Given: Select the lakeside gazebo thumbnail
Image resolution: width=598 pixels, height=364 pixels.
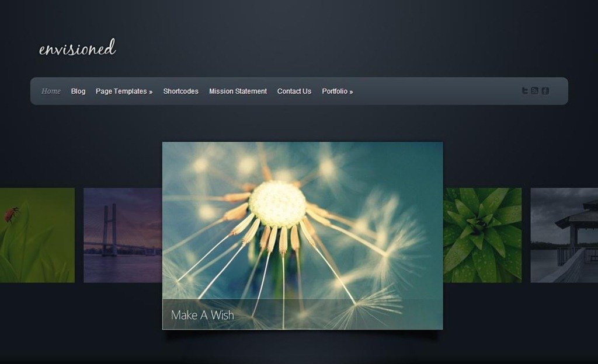Looking at the screenshot, I should click(x=564, y=235).
